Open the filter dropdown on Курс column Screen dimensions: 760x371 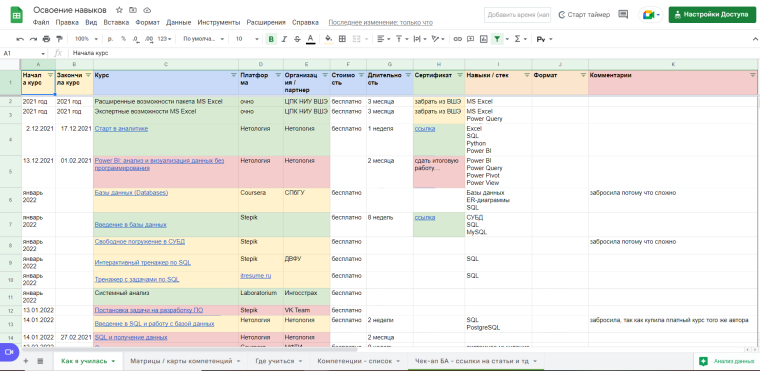tap(233, 75)
